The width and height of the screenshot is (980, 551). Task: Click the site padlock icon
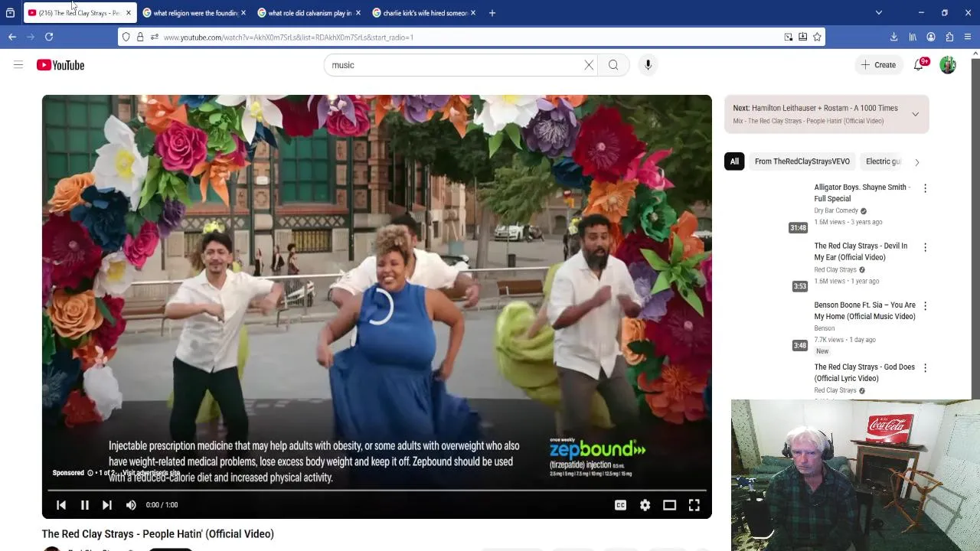(140, 37)
